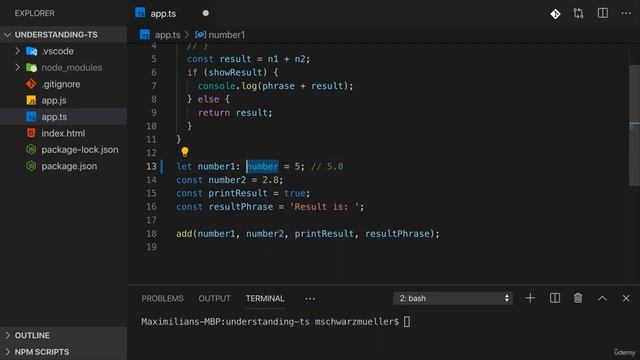Image resolution: width=640 pixels, height=360 pixels.
Task: Click highlighted 'number' type annotation
Action: click(x=262, y=167)
